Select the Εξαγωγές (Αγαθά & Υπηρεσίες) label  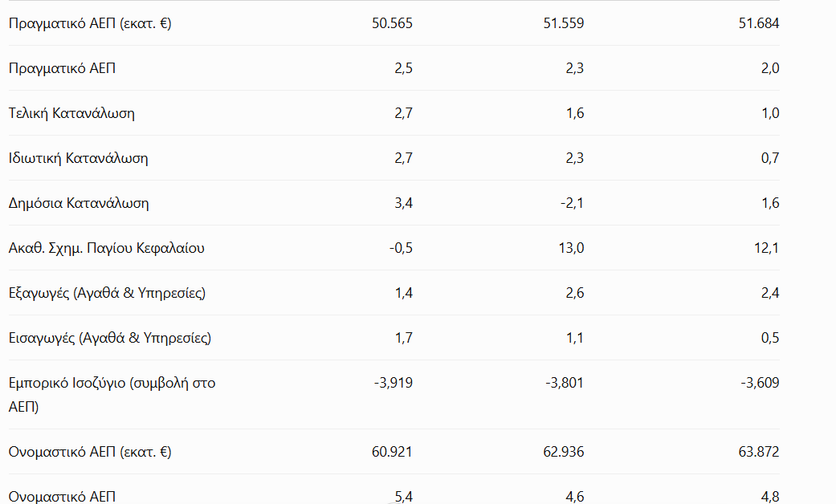(x=107, y=293)
